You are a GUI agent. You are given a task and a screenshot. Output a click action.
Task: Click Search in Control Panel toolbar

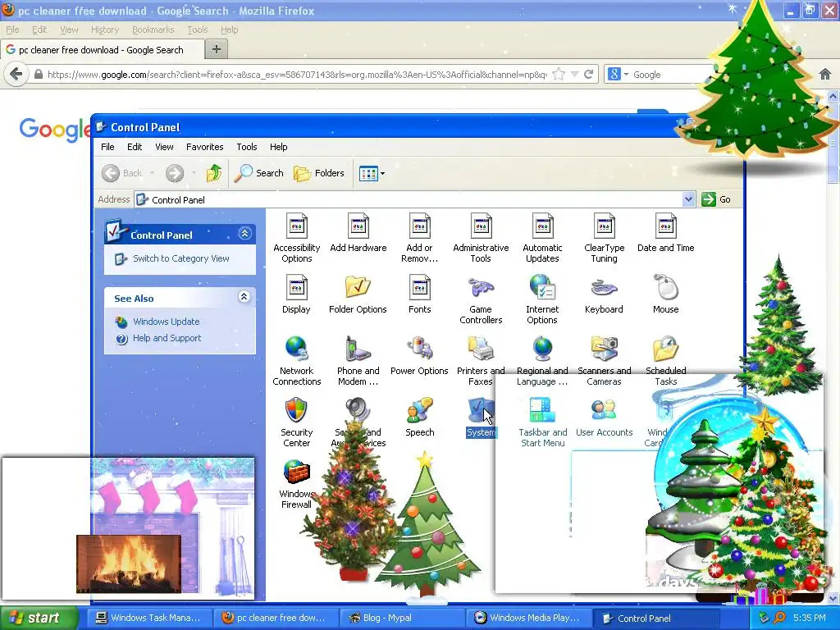259,173
